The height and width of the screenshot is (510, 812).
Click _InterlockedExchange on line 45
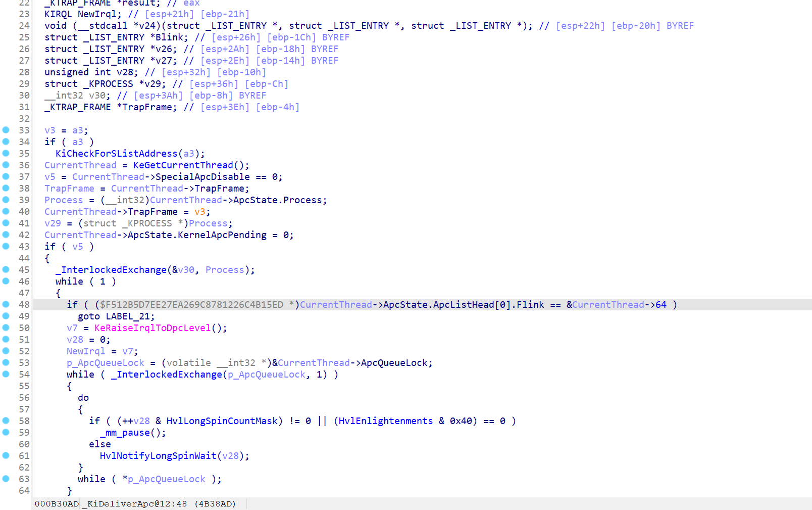111,270
